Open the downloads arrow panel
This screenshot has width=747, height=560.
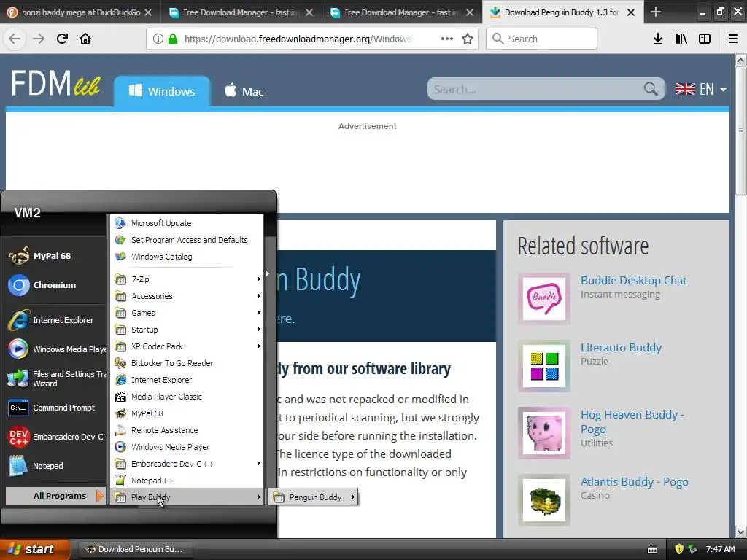pyautogui.click(x=658, y=39)
